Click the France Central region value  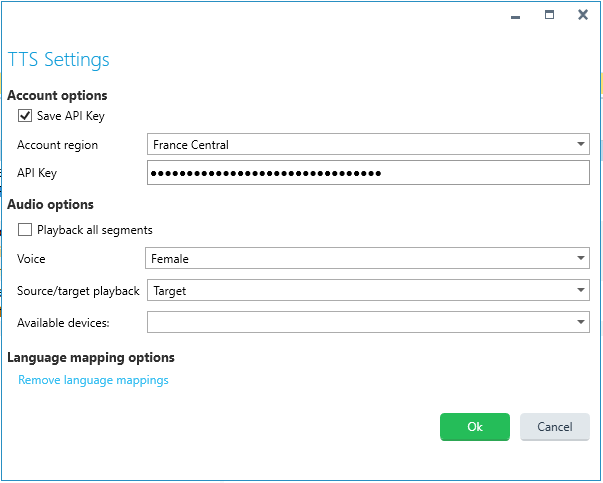point(191,145)
